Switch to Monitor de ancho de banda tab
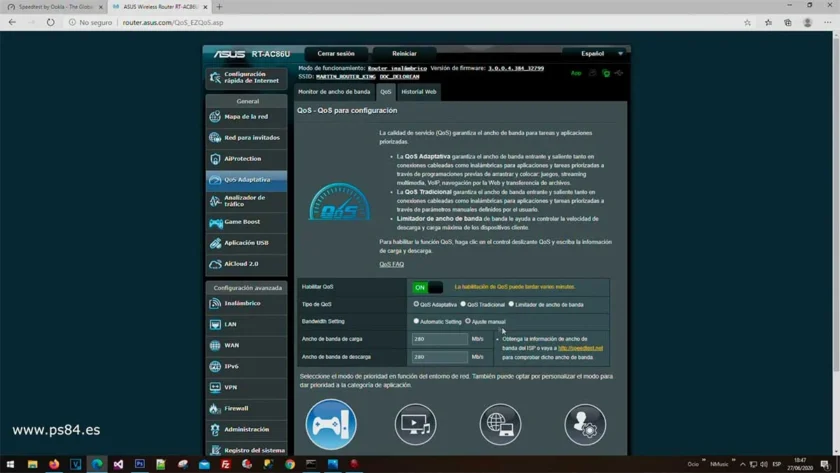 (x=334, y=92)
